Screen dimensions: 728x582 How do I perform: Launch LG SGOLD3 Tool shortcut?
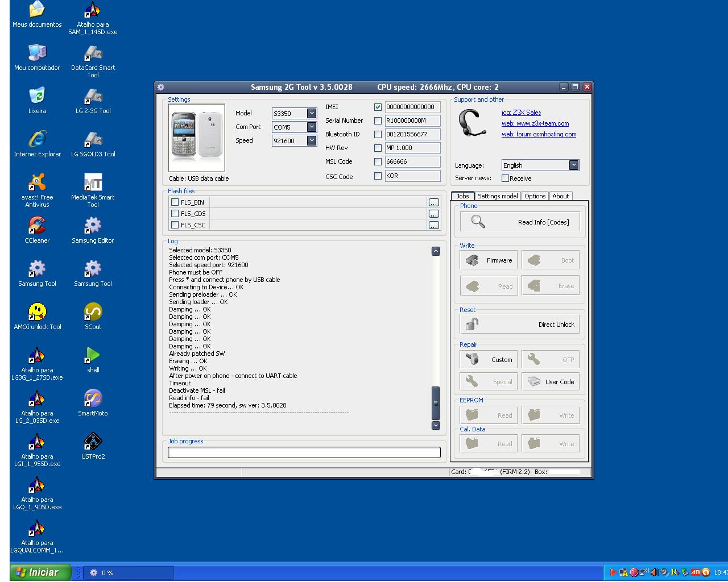(x=93, y=143)
